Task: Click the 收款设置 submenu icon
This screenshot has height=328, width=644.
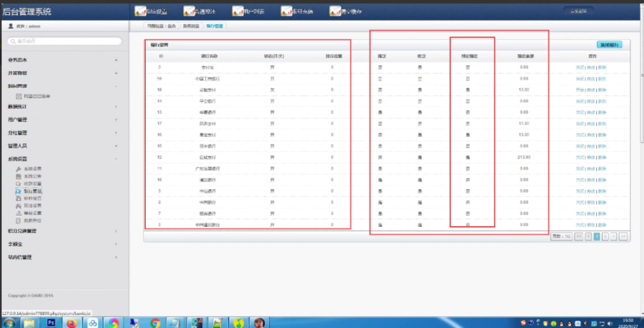Action: [x=18, y=183]
